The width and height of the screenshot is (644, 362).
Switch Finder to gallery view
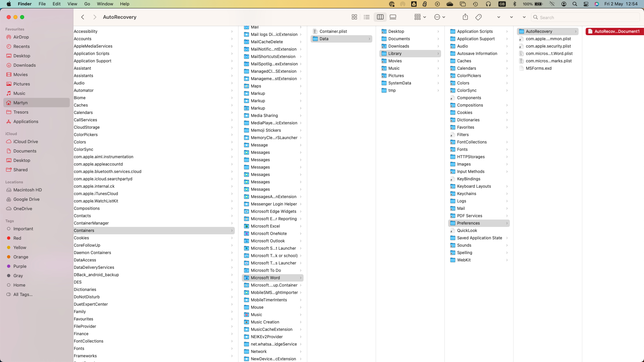pyautogui.click(x=393, y=17)
